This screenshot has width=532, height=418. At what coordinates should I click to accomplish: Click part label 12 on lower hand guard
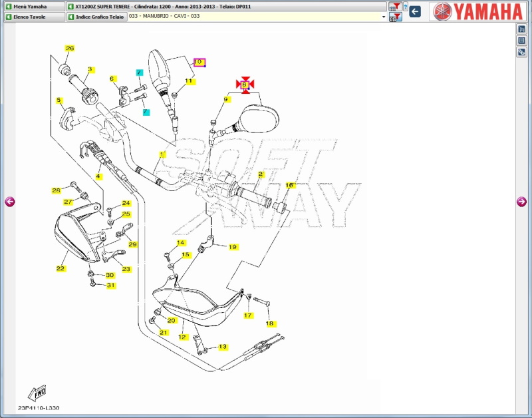point(182,337)
